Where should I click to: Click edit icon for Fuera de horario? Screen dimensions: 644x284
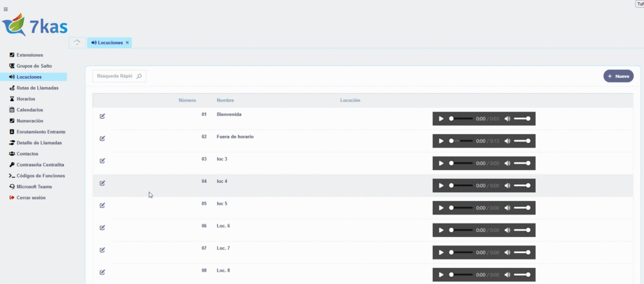[102, 138]
